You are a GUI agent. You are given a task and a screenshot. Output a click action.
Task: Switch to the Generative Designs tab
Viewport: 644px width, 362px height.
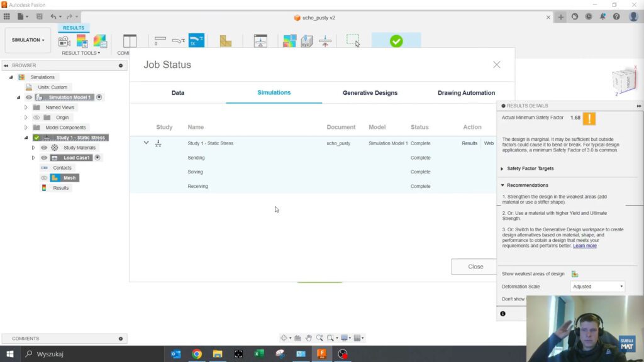(x=370, y=93)
